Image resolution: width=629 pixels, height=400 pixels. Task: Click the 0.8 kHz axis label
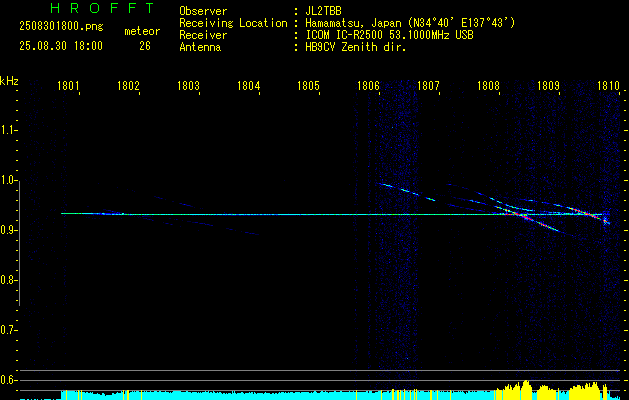pos(8,280)
